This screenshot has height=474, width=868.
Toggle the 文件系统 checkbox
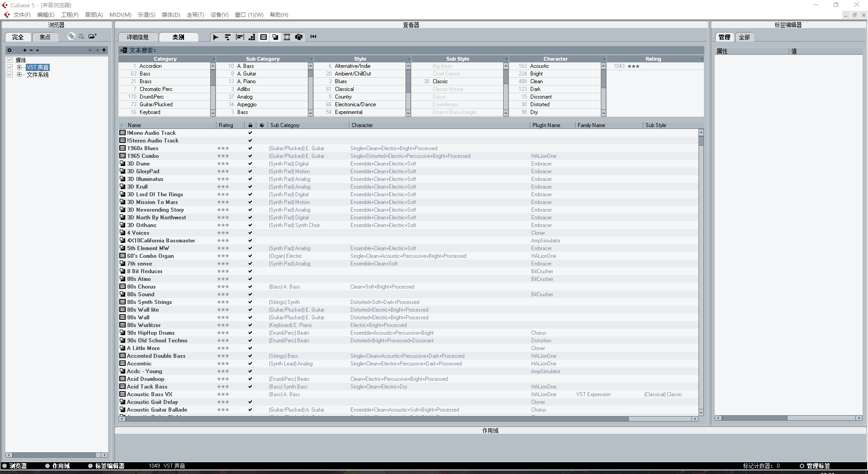[9, 75]
